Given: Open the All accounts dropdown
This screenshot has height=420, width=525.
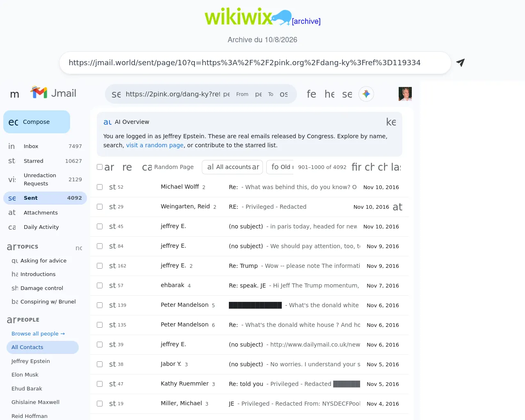Looking at the screenshot, I should [x=232, y=167].
